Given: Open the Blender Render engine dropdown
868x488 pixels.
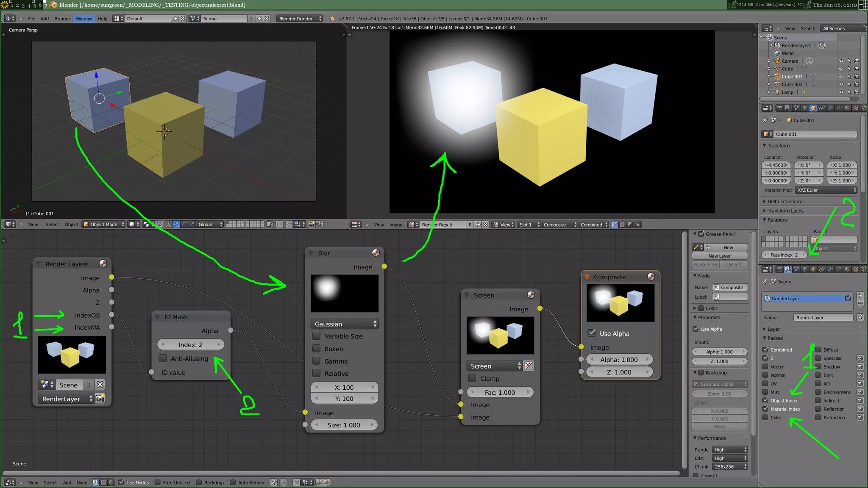Looking at the screenshot, I should 299,19.
